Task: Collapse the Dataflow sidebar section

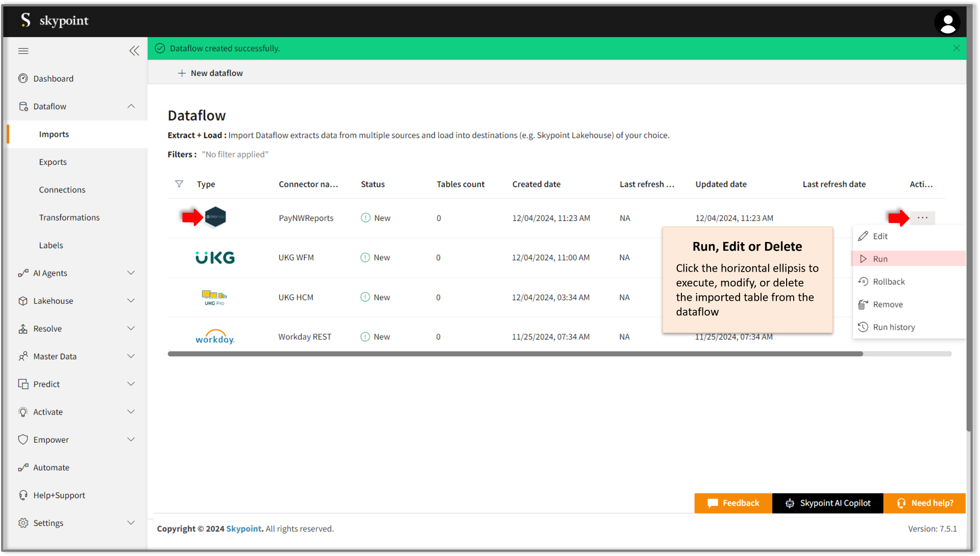Action: (131, 106)
